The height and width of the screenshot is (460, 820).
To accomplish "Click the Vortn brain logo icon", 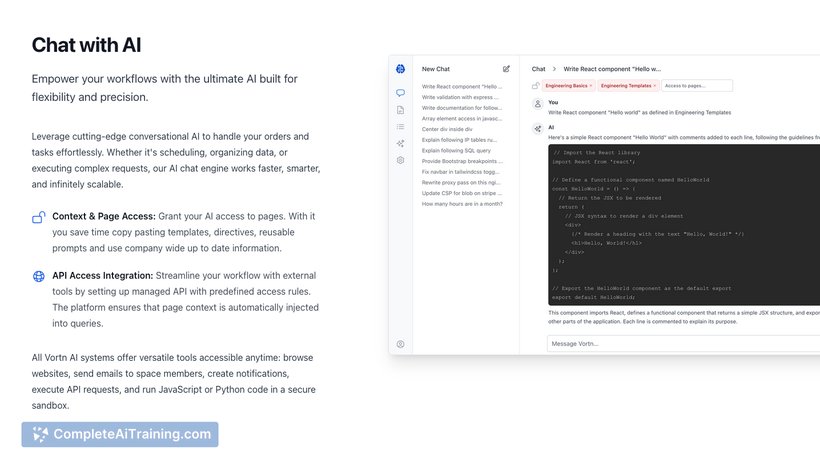I will [400, 68].
